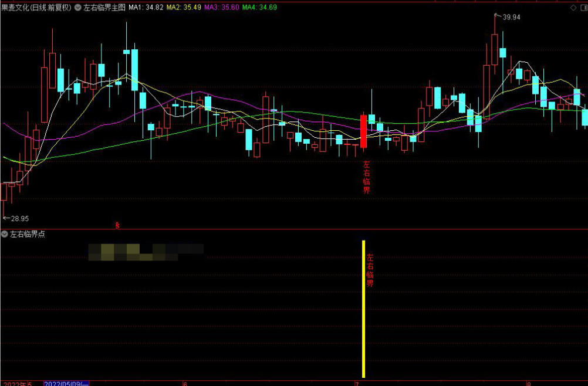Click the 左右临界点 sub-chart title
Viewport: 588px width, 386px height.
(28, 234)
